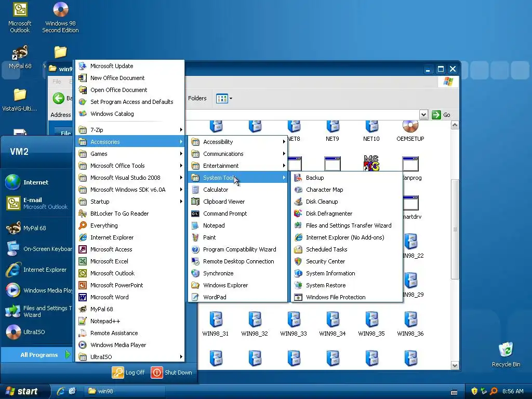The width and height of the screenshot is (532, 399).
Task: Launch WordPad
Action: pyautogui.click(x=238, y=297)
